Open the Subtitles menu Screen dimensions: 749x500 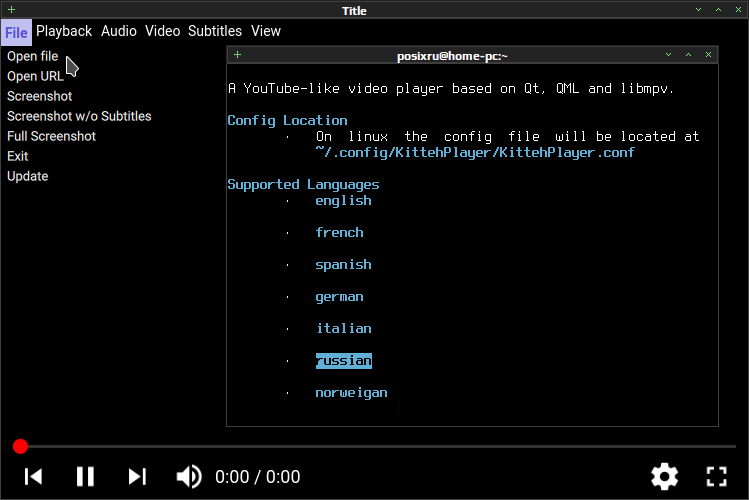pos(215,31)
